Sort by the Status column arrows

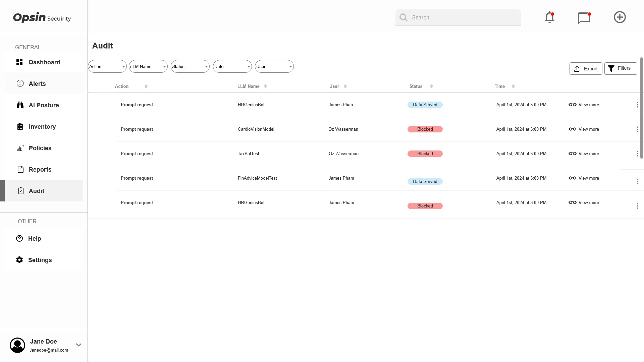click(431, 86)
